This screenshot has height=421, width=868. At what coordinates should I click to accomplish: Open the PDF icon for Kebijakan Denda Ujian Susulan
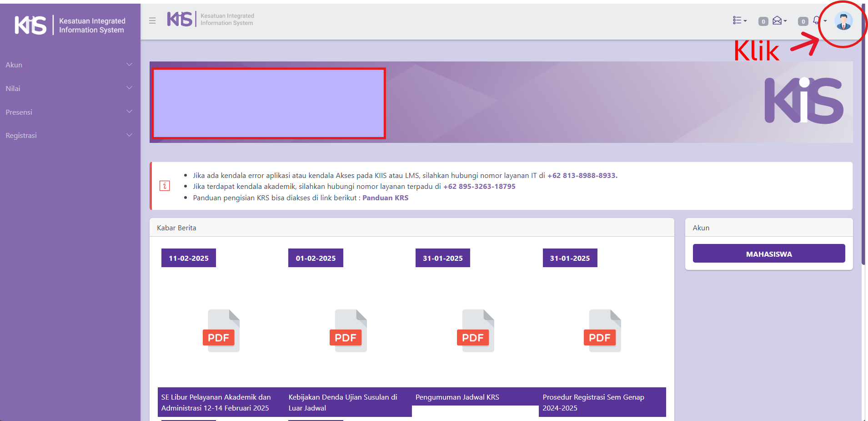point(348,331)
